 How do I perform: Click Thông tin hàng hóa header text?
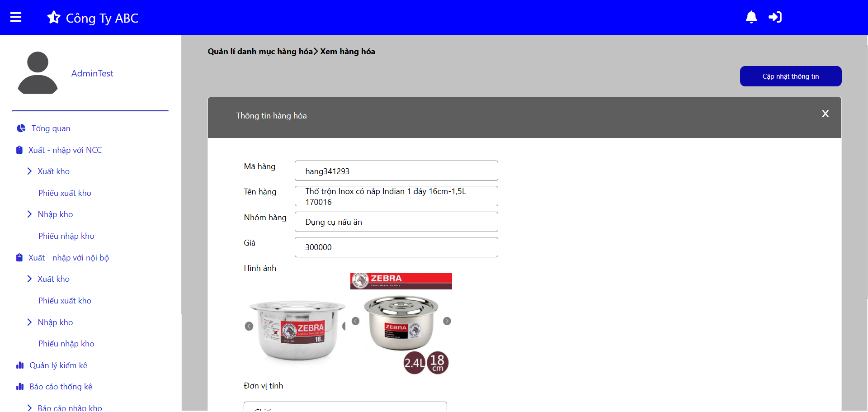(x=271, y=116)
